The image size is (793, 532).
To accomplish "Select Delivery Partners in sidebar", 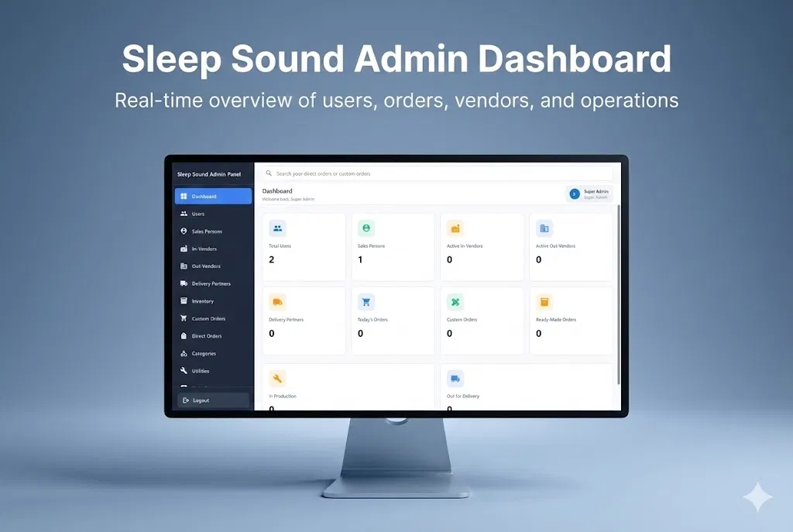I will click(213, 283).
